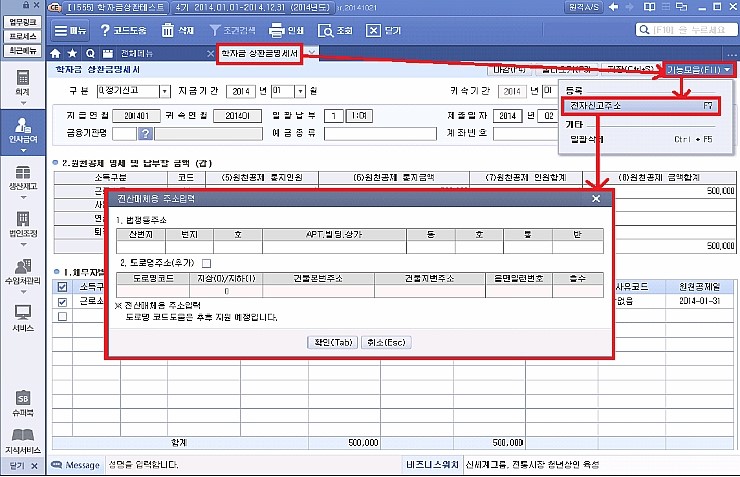
Task: Check the empty row checkbox below 근로소득
Action: pyautogui.click(x=62, y=316)
